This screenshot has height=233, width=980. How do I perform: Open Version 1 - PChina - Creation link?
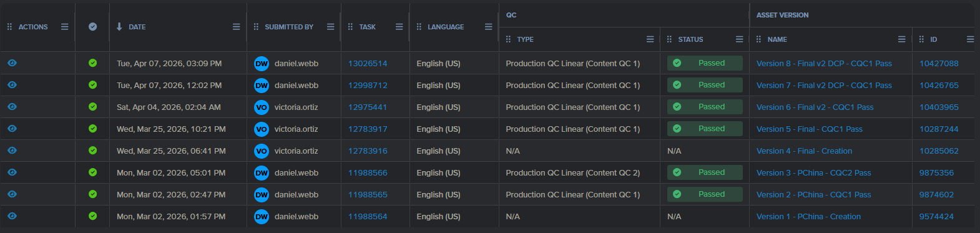pyautogui.click(x=808, y=217)
